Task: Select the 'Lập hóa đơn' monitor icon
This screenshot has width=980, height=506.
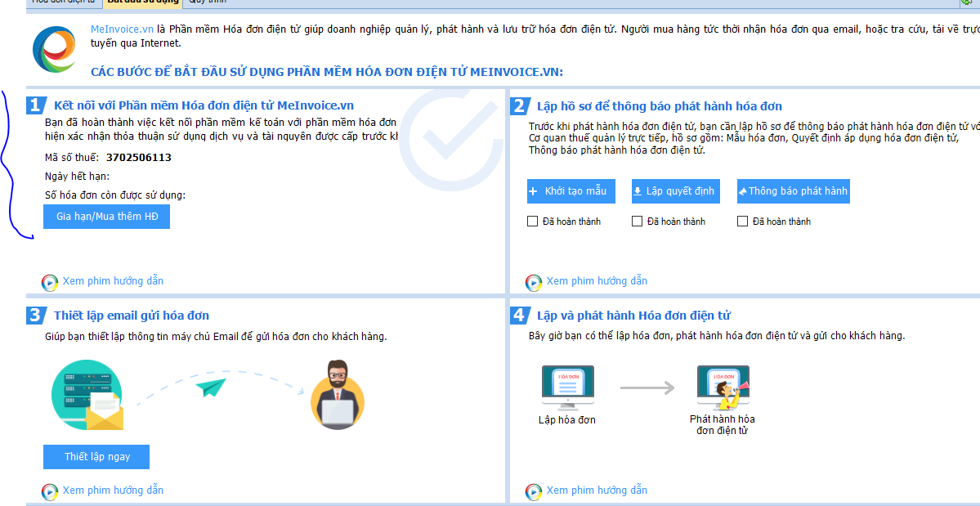Action: [567, 387]
